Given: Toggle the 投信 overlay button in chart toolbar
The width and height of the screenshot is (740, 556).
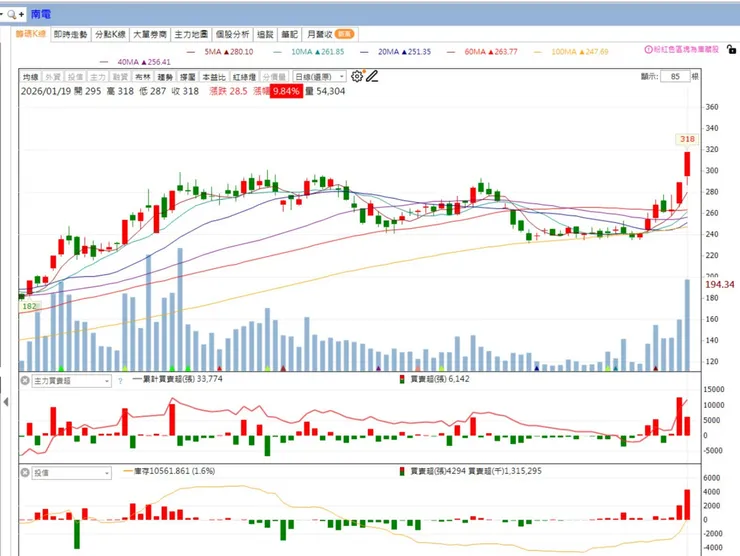Looking at the screenshot, I should pyautogui.click(x=75, y=76).
